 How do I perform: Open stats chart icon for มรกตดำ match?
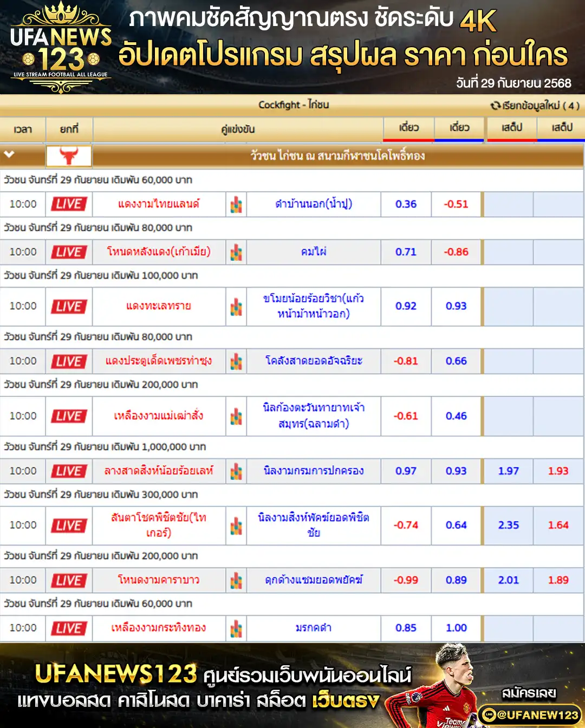click(x=236, y=629)
